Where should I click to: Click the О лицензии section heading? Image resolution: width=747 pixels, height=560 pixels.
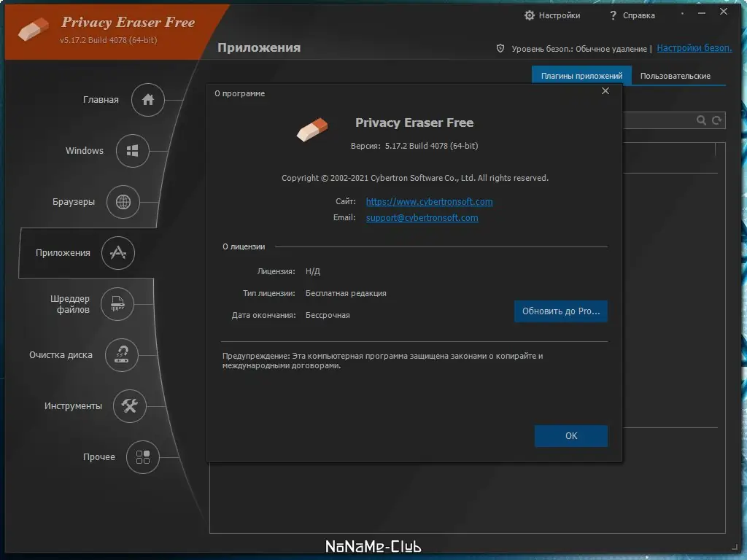tap(244, 246)
